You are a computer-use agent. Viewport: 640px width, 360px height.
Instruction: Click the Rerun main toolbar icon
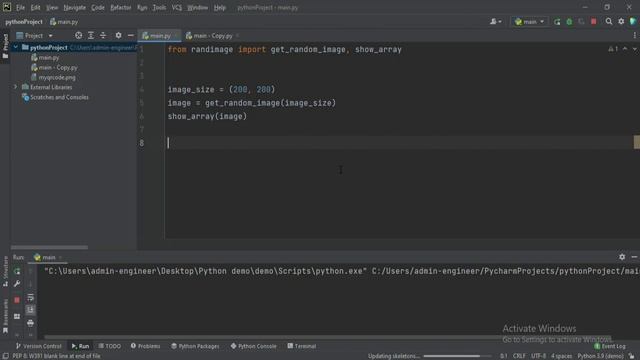coord(557,22)
